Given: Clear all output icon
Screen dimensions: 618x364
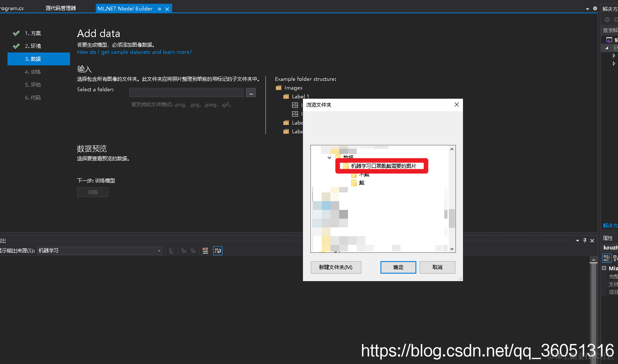Looking at the screenshot, I should point(205,251).
